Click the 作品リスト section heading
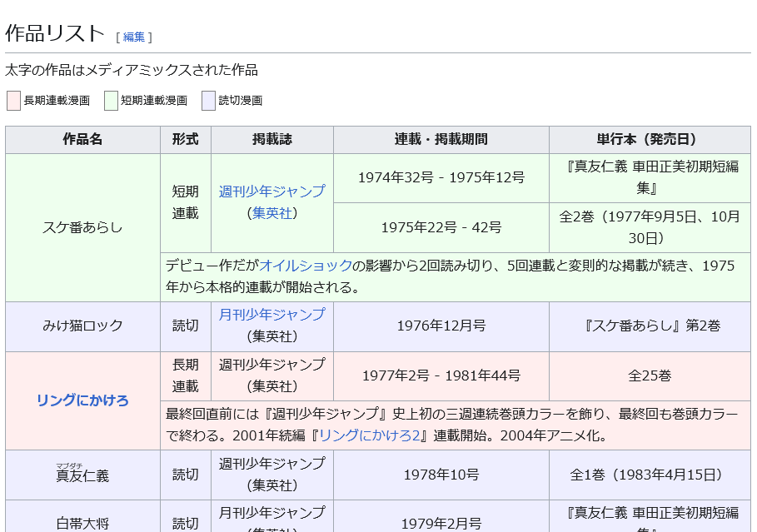This screenshot has width=757, height=532. 55,34
